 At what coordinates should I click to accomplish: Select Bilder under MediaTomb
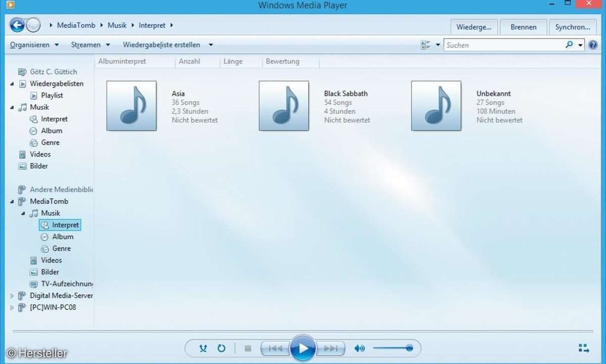pyautogui.click(x=50, y=272)
